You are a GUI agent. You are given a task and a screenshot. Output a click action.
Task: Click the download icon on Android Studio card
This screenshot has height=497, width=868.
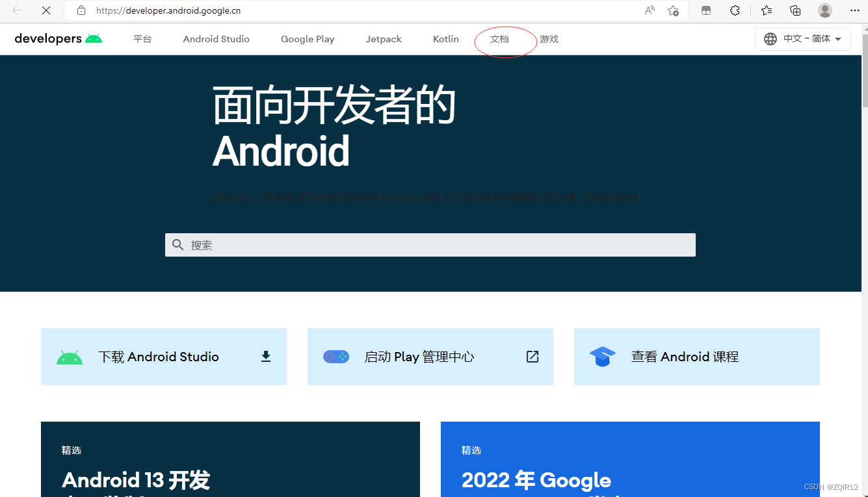[x=265, y=356]
